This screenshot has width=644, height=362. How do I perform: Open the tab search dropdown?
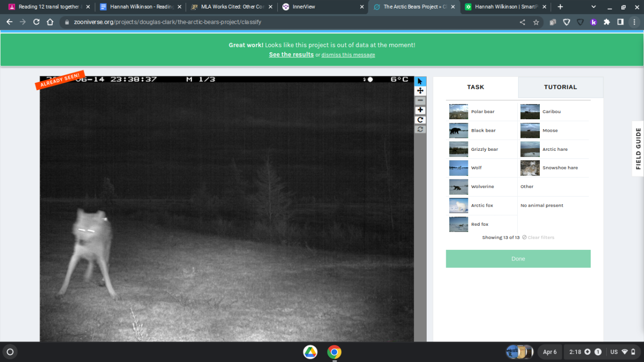tap(594, 7)
